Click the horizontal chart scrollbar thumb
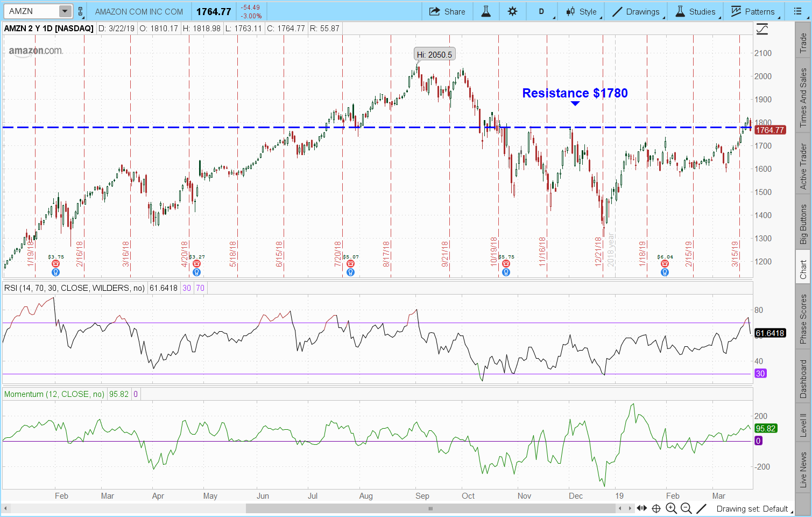This screenshot has height=517, width=812. [430, 508]
